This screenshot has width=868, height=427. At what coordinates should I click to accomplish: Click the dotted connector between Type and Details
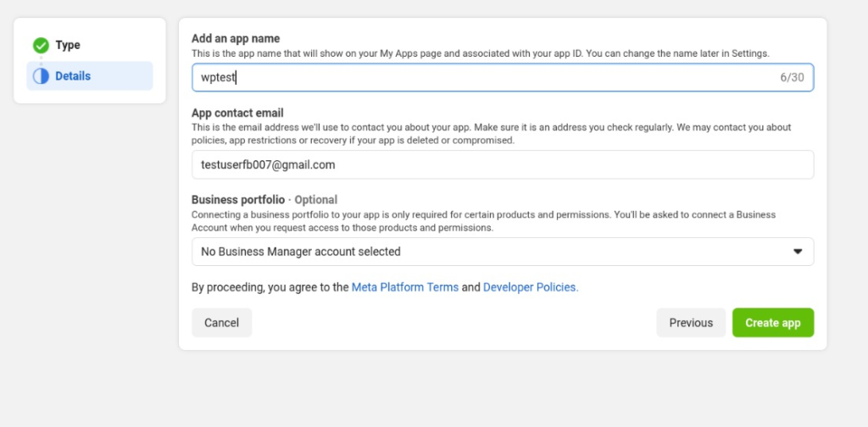point(41,61)
